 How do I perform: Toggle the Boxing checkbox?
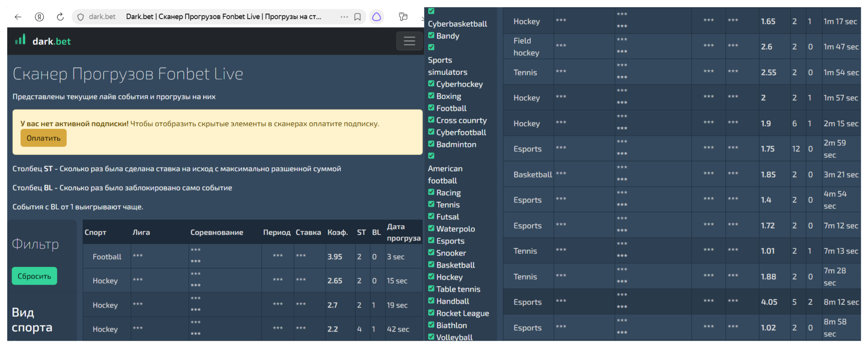431,96
